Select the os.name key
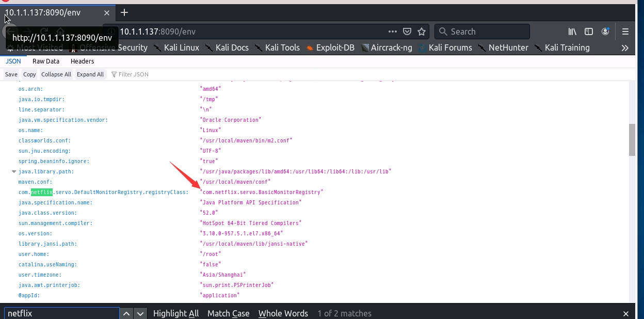 pos(31,130)
